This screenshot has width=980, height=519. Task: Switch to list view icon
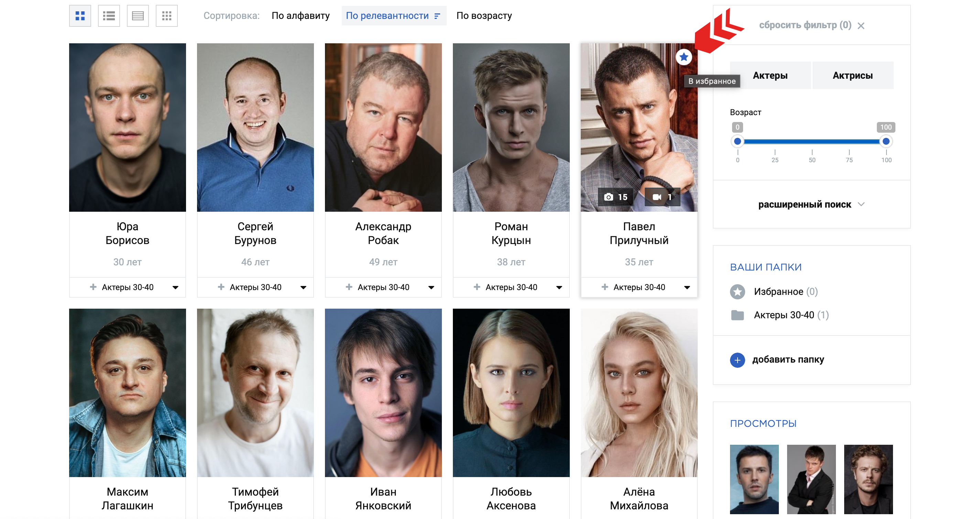pos(109,16)
